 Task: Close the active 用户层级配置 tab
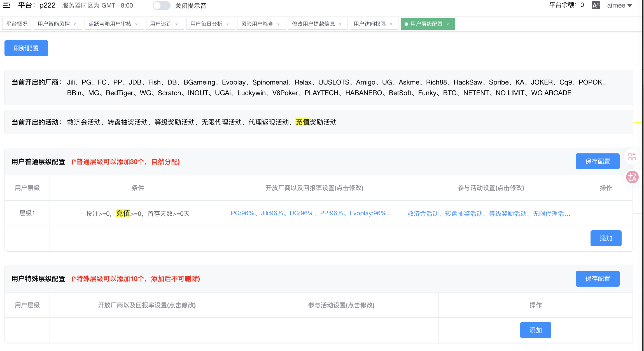(x=448, y=24)
